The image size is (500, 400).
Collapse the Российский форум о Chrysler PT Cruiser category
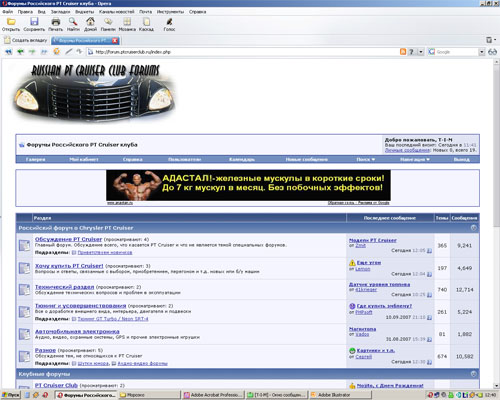pos(474,228)
